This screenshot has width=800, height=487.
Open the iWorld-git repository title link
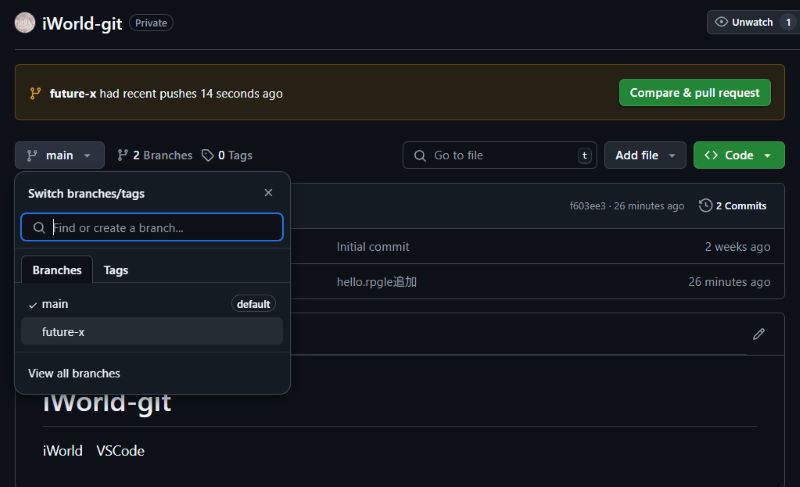click(82, 23)
